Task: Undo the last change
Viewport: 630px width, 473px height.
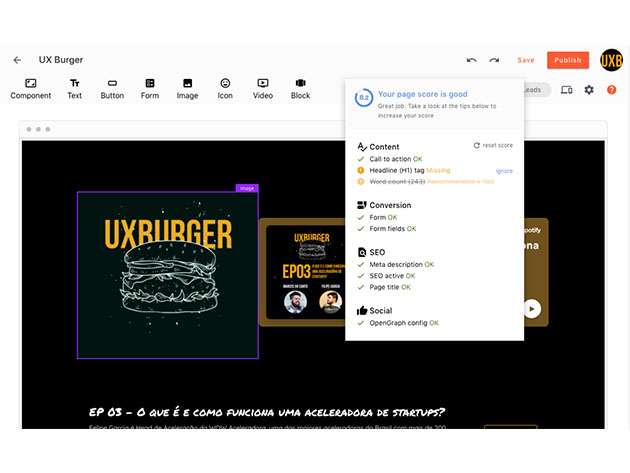Action: pos(471,60)
